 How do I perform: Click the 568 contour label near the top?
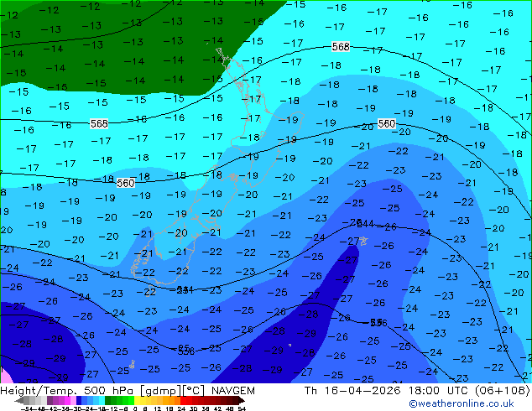coord(341,46)
